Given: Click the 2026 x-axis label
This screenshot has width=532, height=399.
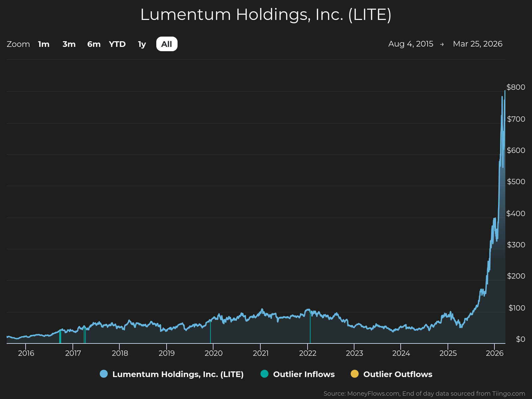Looking at the screenshot, I should click(495, 353).
